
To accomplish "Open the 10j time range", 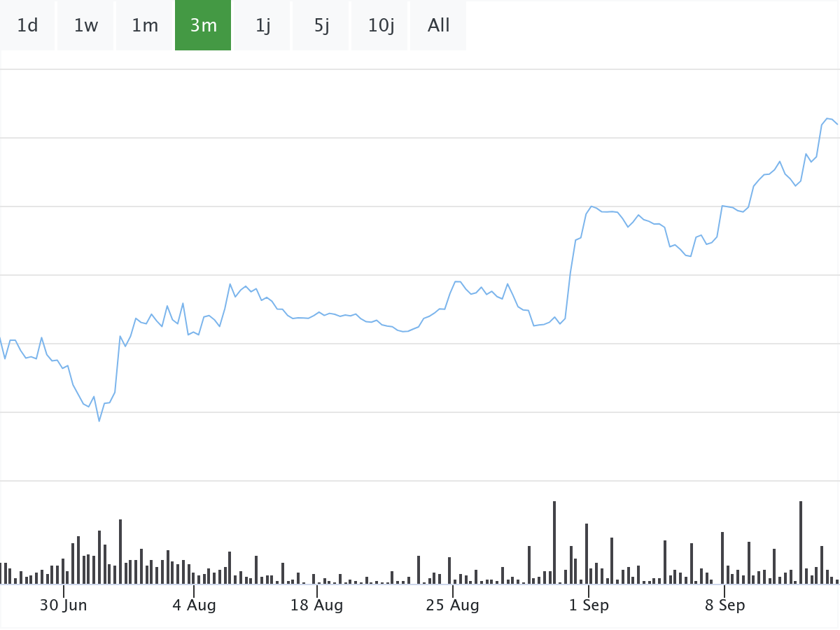I will click(381, 26).
